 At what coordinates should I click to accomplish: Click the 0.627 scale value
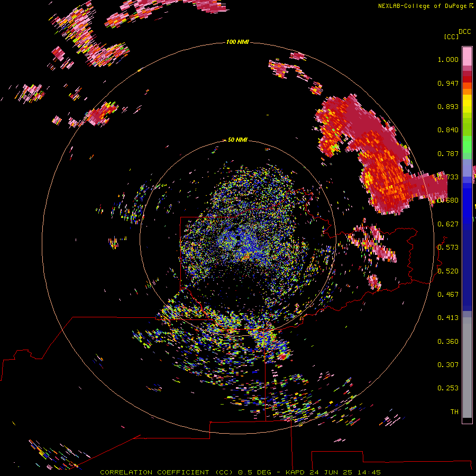(x=448, y=224)
